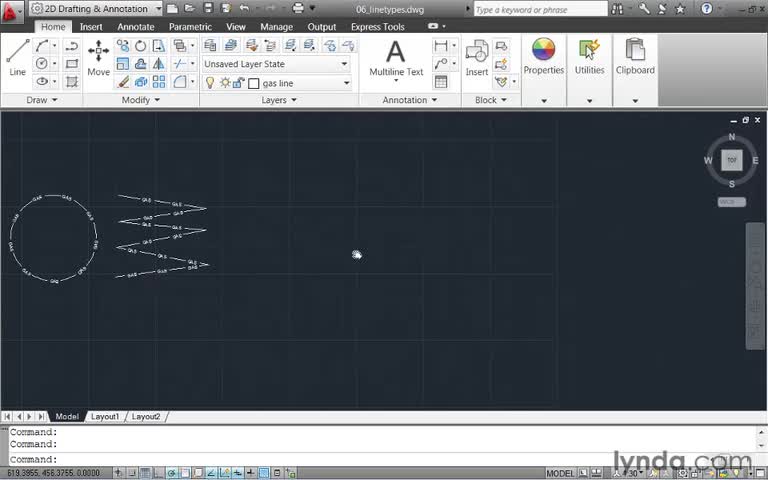Image resolution: width=768 pixels, height=480 pixels.
Task: Select the Multileader tool
Action: (x=441, y=64)
